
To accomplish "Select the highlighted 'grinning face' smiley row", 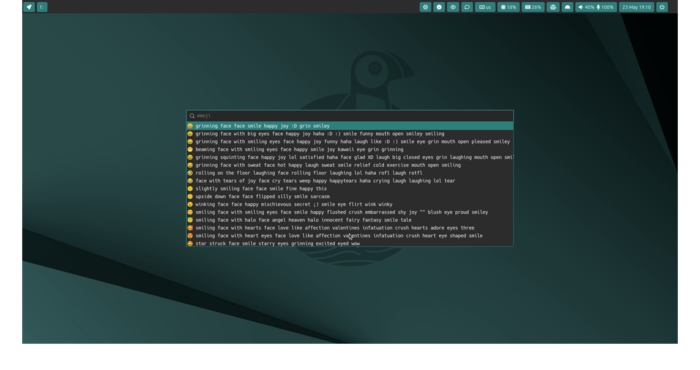I will click(350, 126).
